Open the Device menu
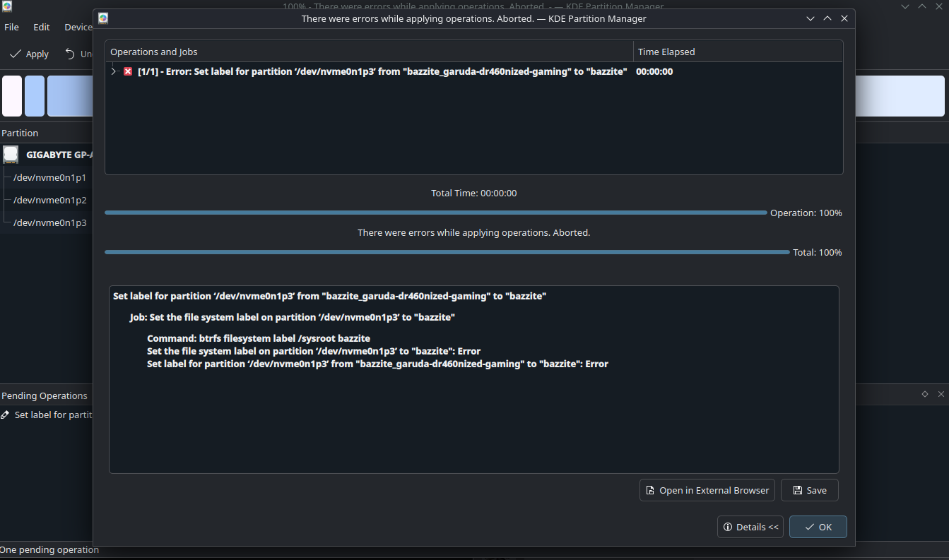 (78, 27)
